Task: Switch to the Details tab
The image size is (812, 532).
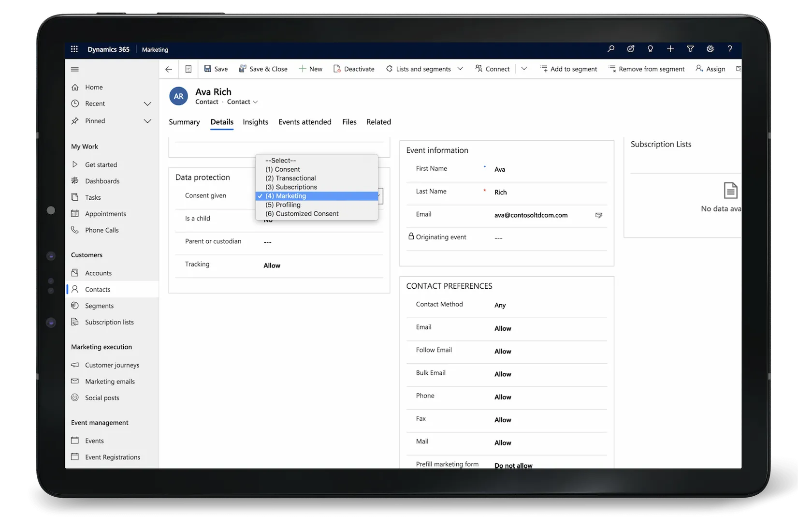Action: pos(222,122)
